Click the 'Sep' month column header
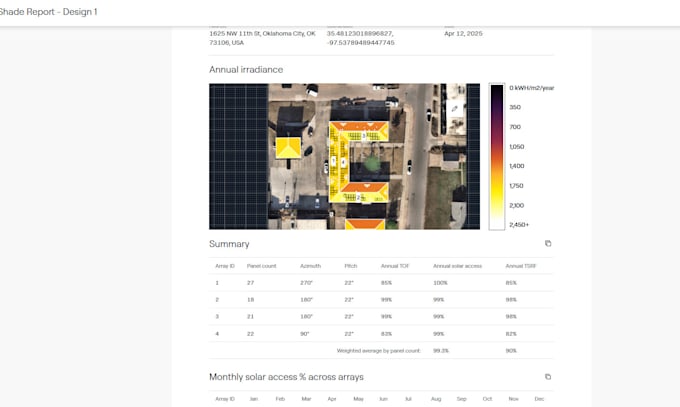This screenshot has height=407, width=680. 461,399
